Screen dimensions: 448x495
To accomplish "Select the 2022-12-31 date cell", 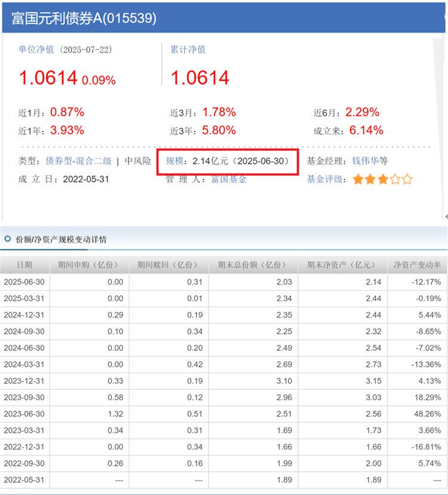I will pos(24,447).
